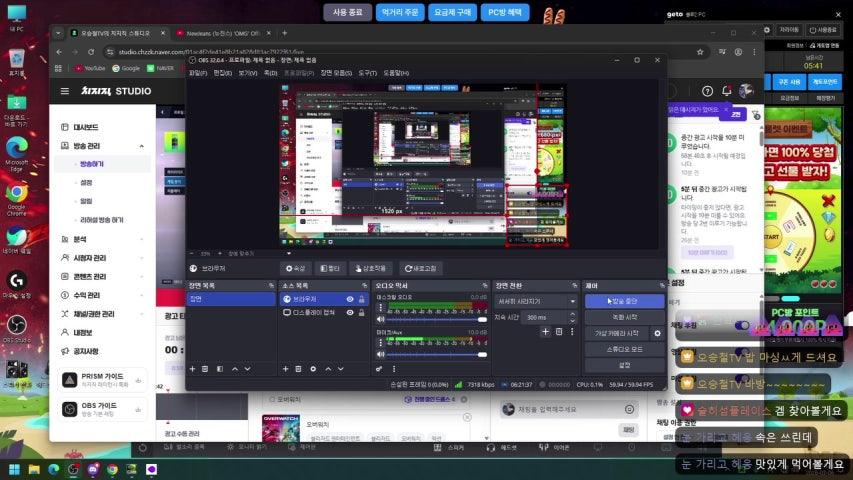Screen dimensions: 853x480
Task: Collapse the 방송 관리 sidebar section
Action: (x=141, y=146)
